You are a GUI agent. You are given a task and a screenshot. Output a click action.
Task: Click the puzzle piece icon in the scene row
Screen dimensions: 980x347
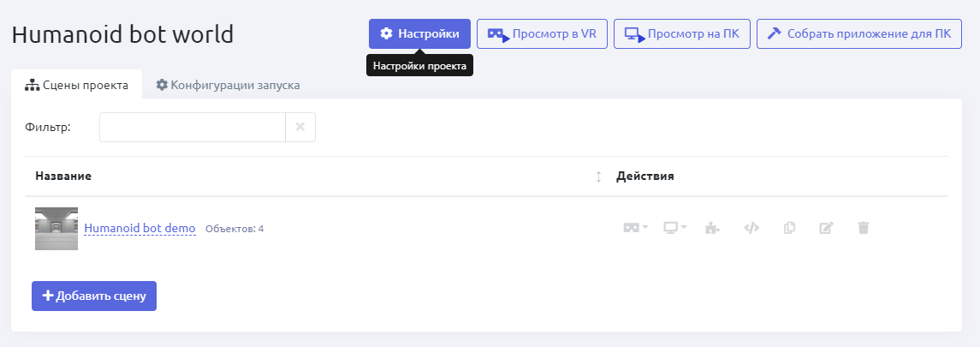(712, 228)
